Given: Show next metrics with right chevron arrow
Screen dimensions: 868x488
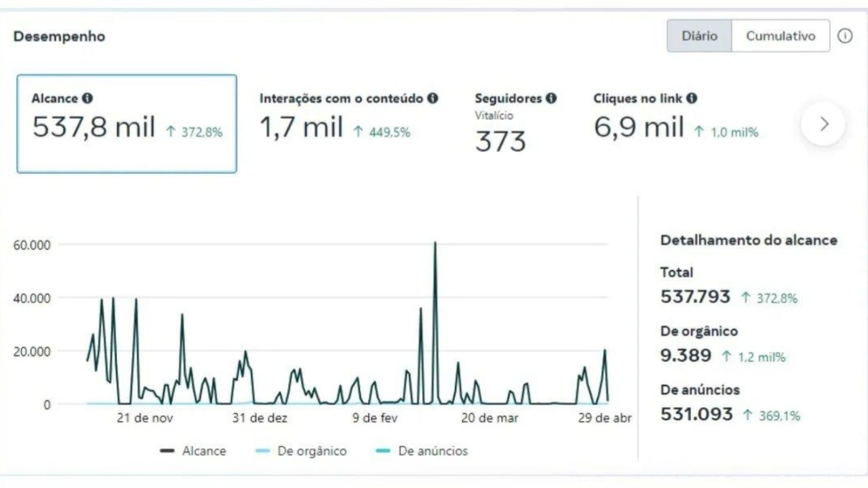Looking at the screenshot, I should pyautogui.click(x=824, y=124).
